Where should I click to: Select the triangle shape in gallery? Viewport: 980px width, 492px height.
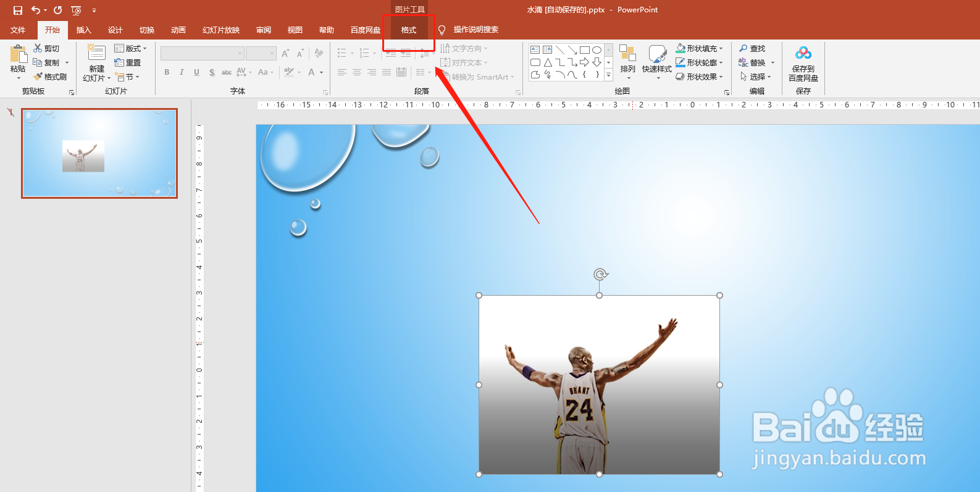pos(547,62)
